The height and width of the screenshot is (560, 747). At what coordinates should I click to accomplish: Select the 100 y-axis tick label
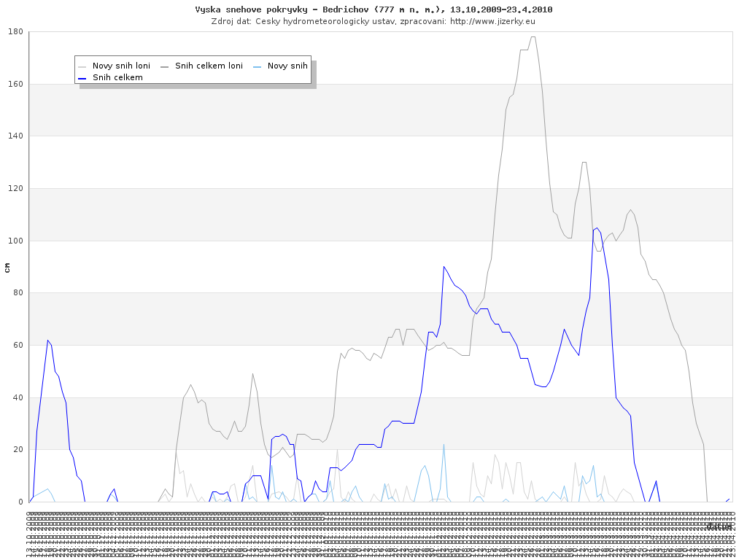point(15,241)
